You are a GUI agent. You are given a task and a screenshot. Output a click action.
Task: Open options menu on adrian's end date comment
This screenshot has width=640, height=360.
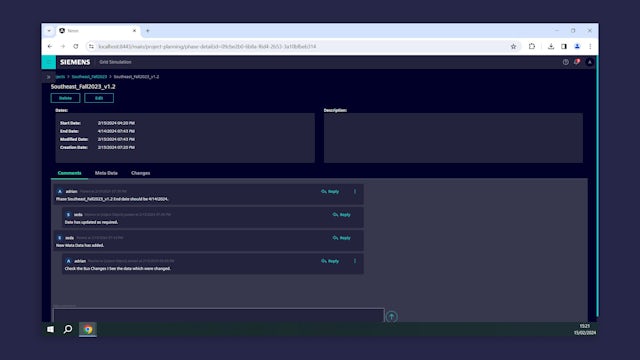355,191
